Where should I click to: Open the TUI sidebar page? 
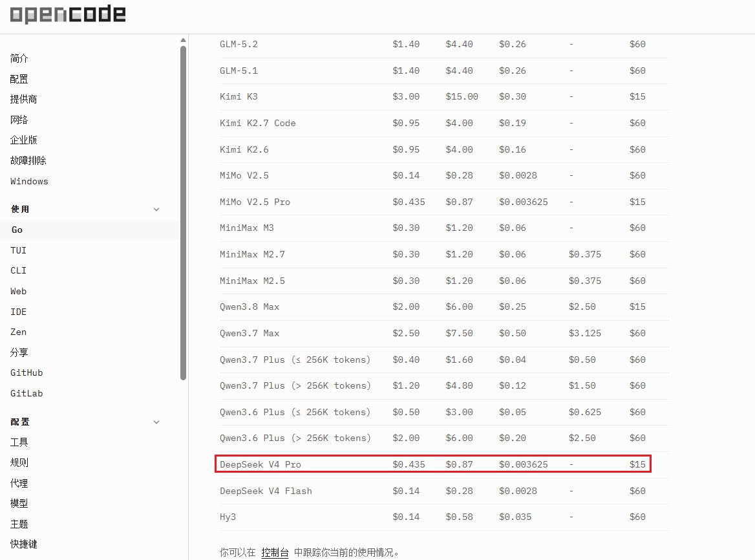tap(18, 250)
